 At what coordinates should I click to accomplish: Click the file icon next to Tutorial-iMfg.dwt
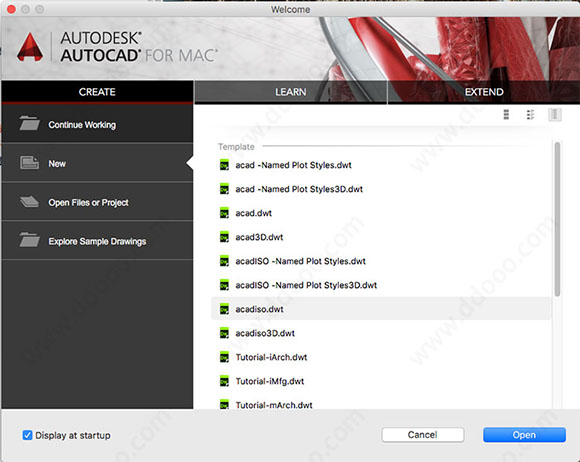point(224,381)
